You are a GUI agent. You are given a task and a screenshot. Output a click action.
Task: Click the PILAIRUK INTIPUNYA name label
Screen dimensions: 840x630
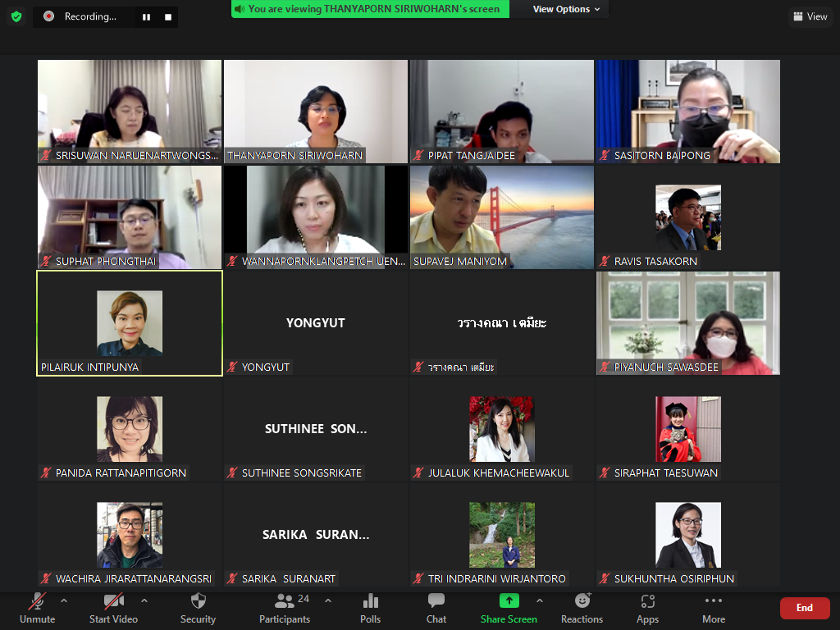89,367
